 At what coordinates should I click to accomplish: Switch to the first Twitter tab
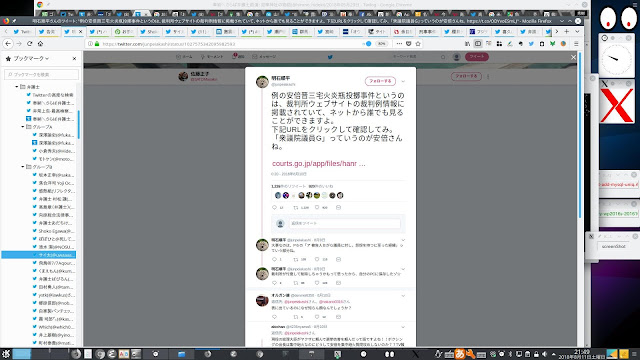(22, 31)
